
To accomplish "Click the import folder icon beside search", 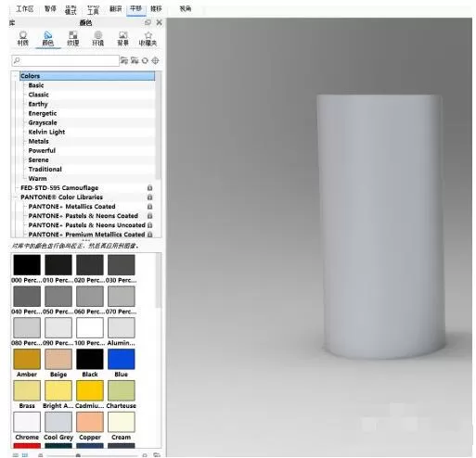I will (124, 60).
